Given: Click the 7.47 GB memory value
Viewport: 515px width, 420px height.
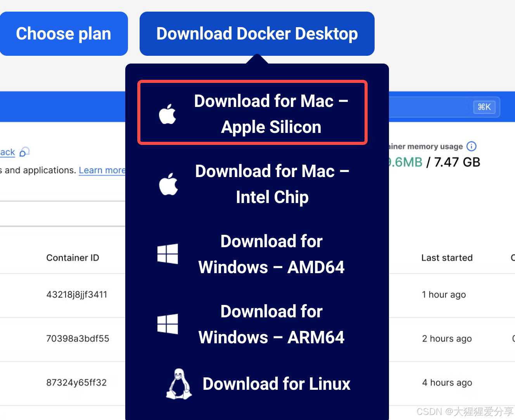Looking at the screenshot, I should (x=457, y=162).
